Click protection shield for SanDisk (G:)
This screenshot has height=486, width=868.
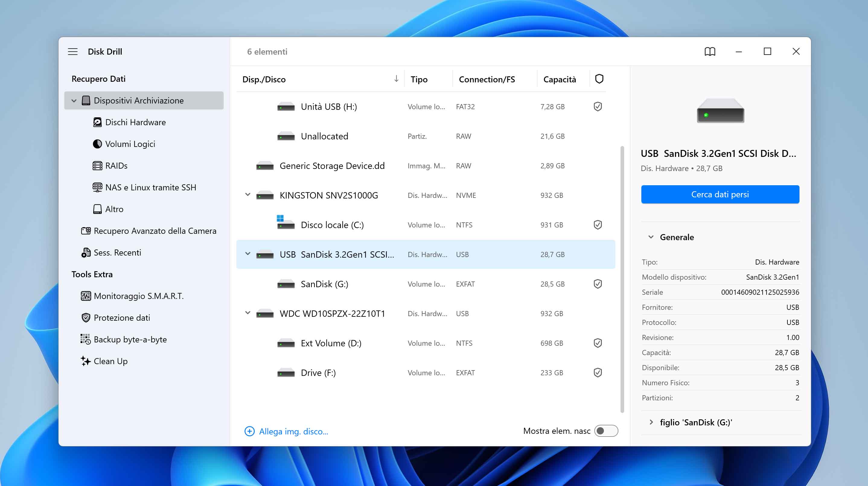click(597, 284)
